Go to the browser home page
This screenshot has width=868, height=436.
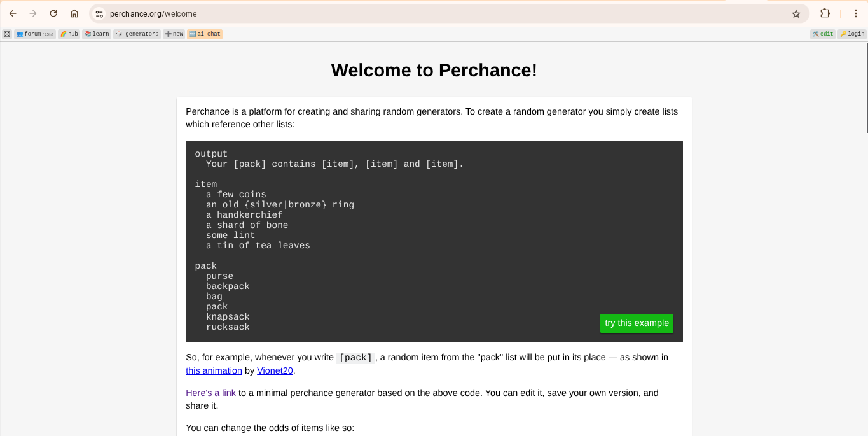(x=74, y=13)
